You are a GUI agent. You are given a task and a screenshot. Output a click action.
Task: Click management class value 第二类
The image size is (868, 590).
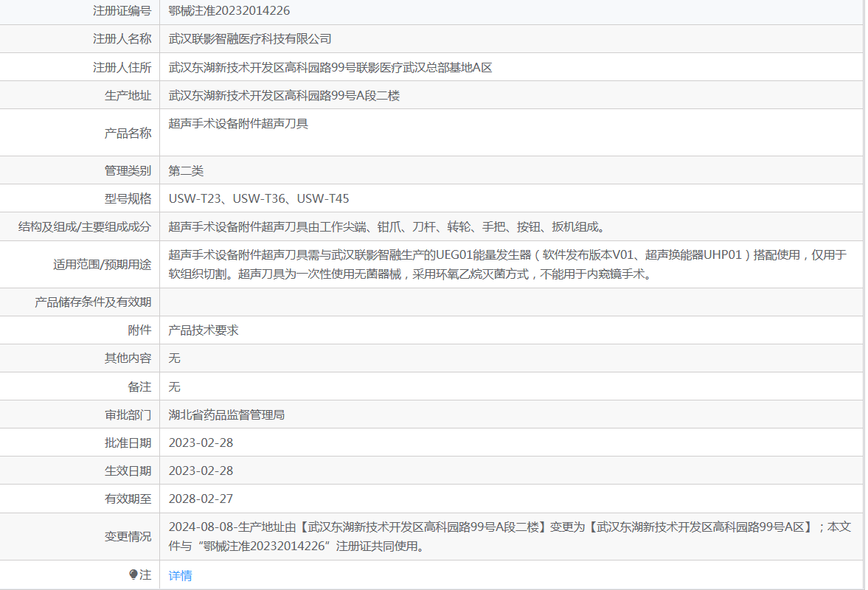[x=186, y=170]
